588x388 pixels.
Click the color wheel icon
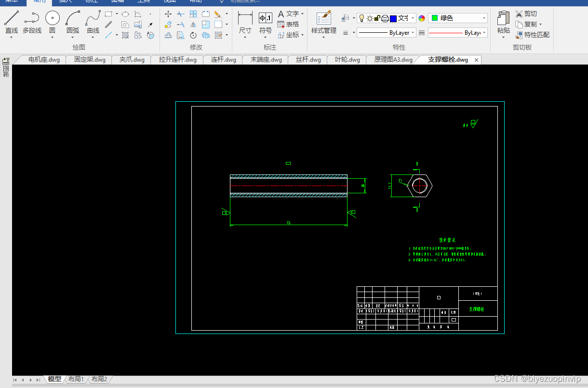tap(422, 18)
